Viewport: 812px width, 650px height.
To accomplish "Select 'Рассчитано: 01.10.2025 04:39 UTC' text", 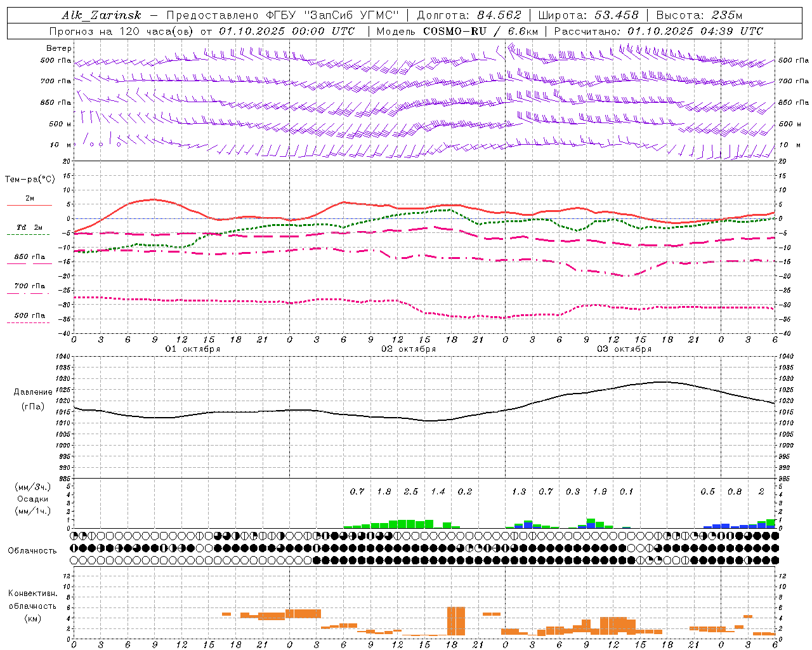I will pos(658,31).
